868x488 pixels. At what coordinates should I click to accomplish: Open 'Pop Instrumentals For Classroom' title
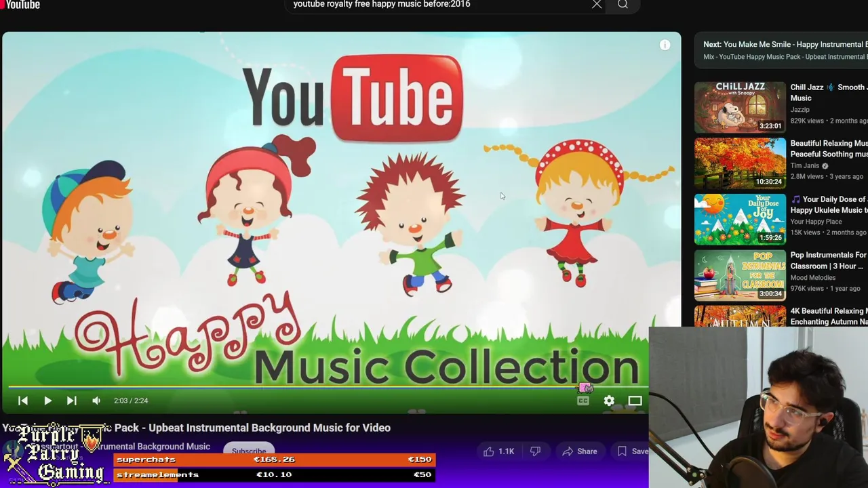[x=829, y=260]
